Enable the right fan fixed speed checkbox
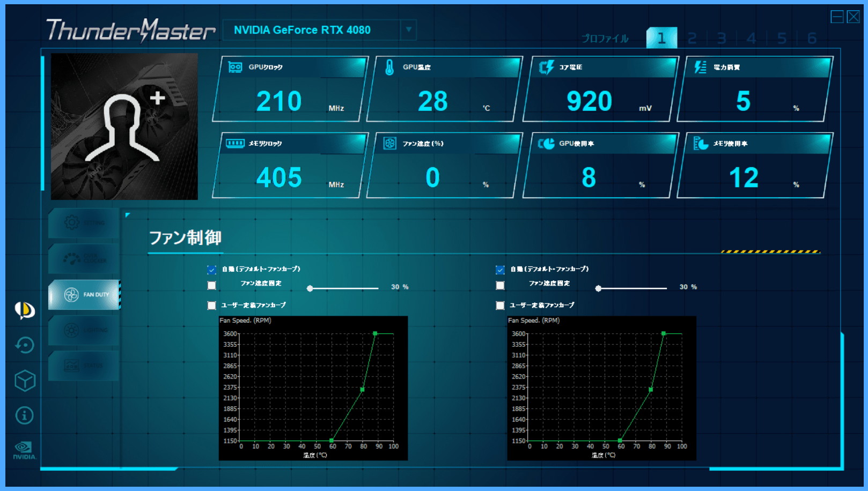Image resolution: width=868 pixels, height=491 pixels. pyautogui.click(x=500, y=286)
